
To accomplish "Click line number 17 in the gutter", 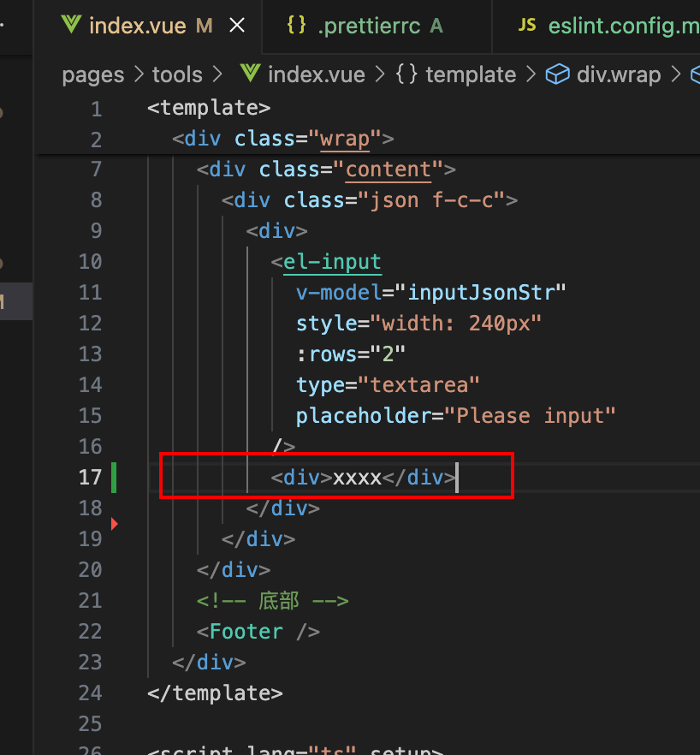I will click(x=91, y=478).
